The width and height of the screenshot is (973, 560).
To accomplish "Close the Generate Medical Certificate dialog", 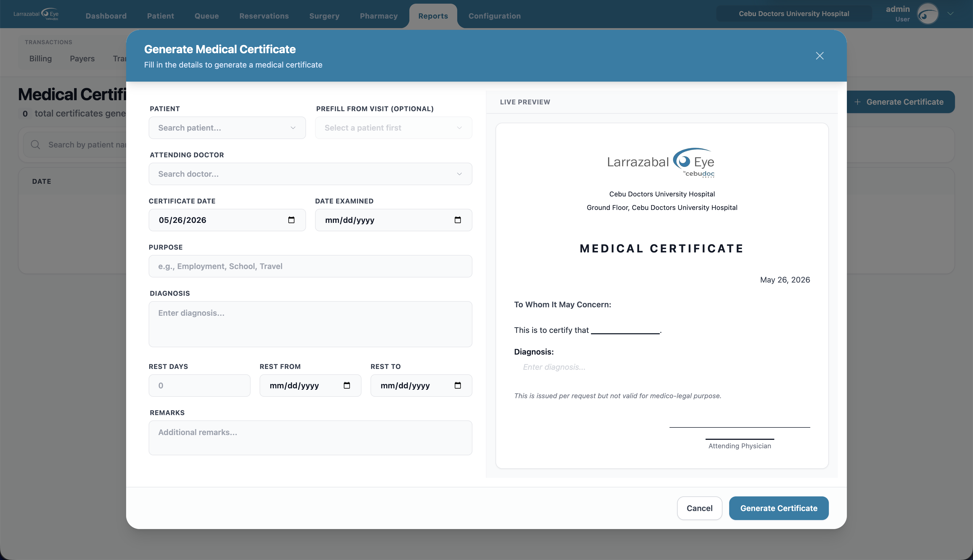I will [820, 56].
